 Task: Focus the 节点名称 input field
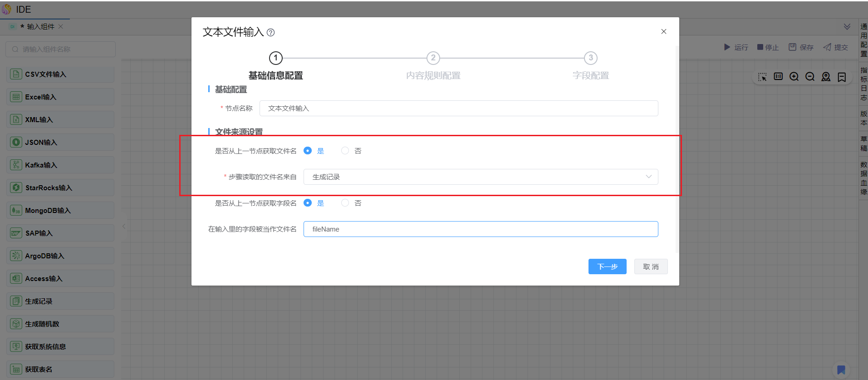[459, 108]
